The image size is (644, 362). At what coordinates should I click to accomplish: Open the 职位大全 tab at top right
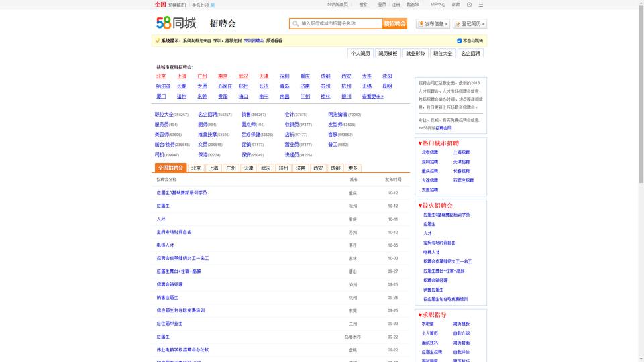(443, 54)
